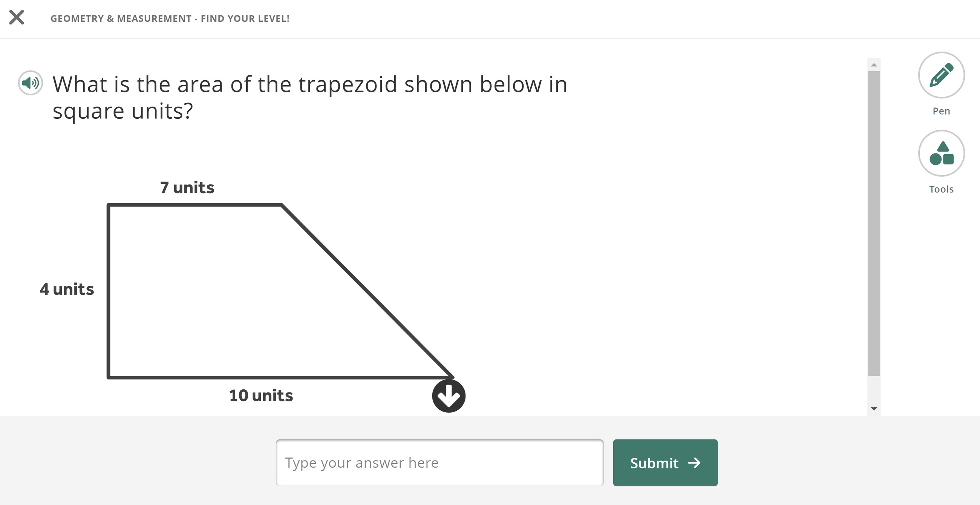Focus the 'Type your answer here' field
The width and height of the screenshot is (980, 505).
pyautogui.click(x=439, y=463)
